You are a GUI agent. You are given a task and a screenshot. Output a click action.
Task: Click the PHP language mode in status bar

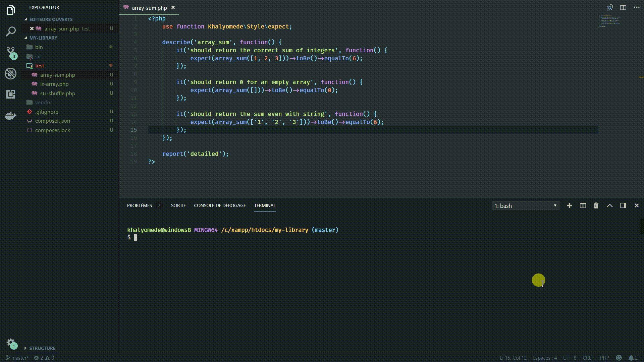click(x=604, y=358)
